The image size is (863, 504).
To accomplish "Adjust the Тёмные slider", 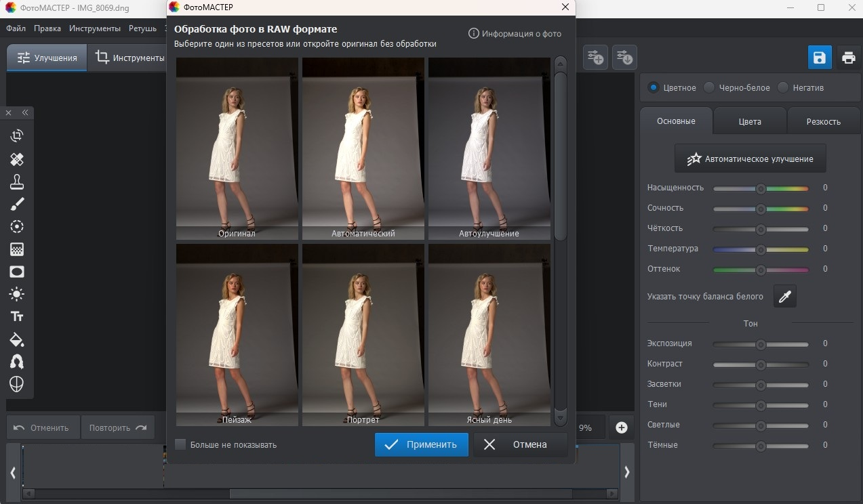I will point(761,446).
